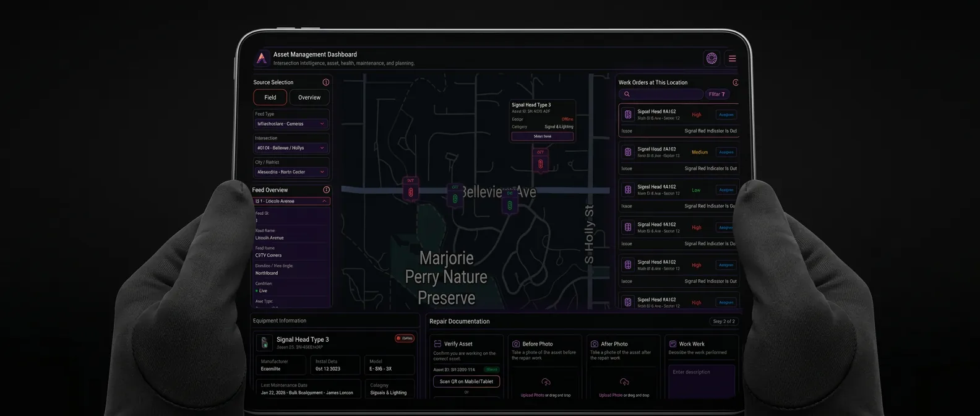Screen dimensions: 980x416
Task: Click the Scan QR on Mobile/Tablet button
Action: (x=466, y=381)
